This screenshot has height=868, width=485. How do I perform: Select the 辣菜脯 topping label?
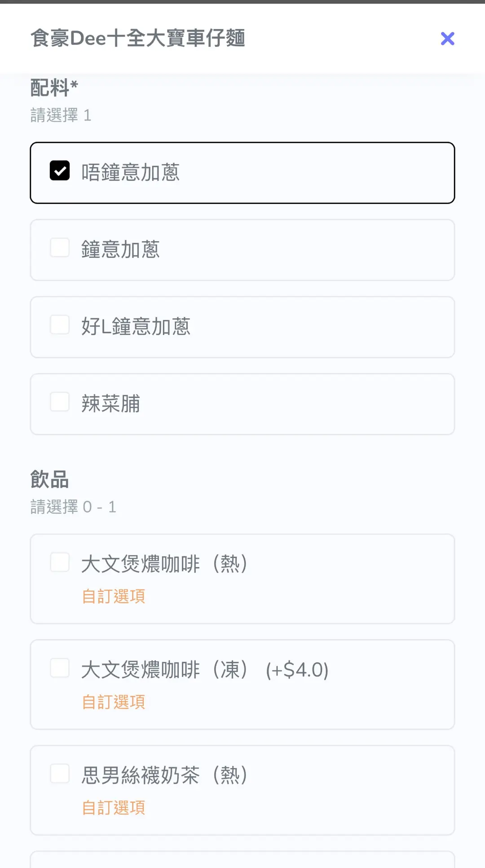pos(110,404)
